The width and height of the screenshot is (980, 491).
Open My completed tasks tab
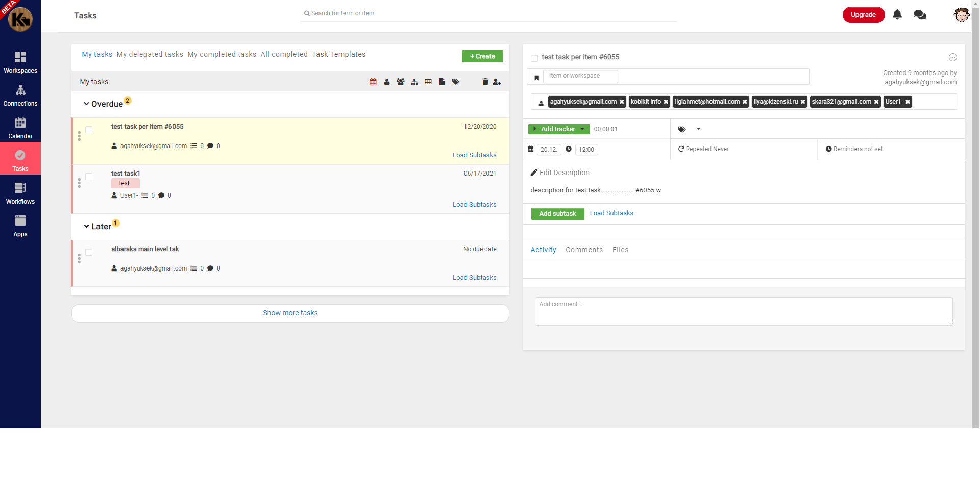[x=222, y=54]
